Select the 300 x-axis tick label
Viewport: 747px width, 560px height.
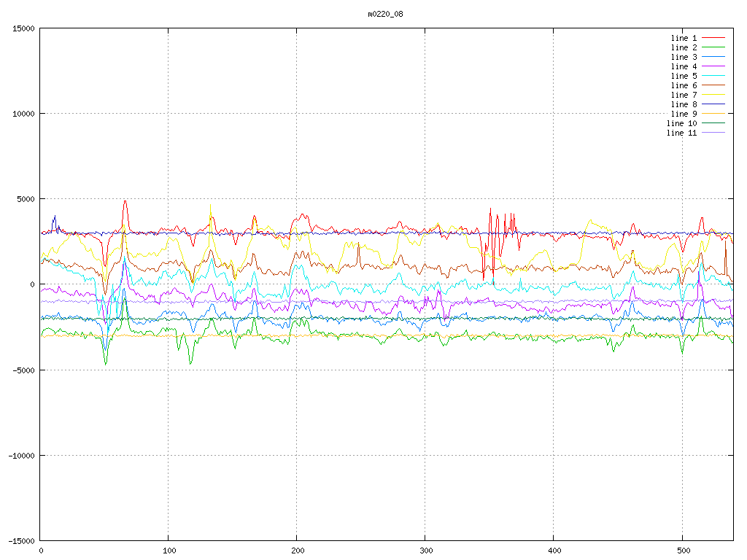425,551
